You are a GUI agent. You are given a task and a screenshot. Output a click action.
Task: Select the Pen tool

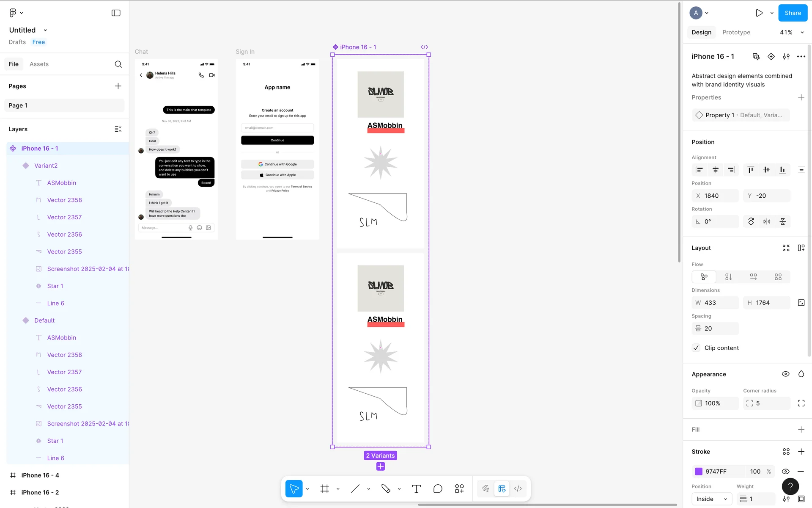[x=385, y=489]
